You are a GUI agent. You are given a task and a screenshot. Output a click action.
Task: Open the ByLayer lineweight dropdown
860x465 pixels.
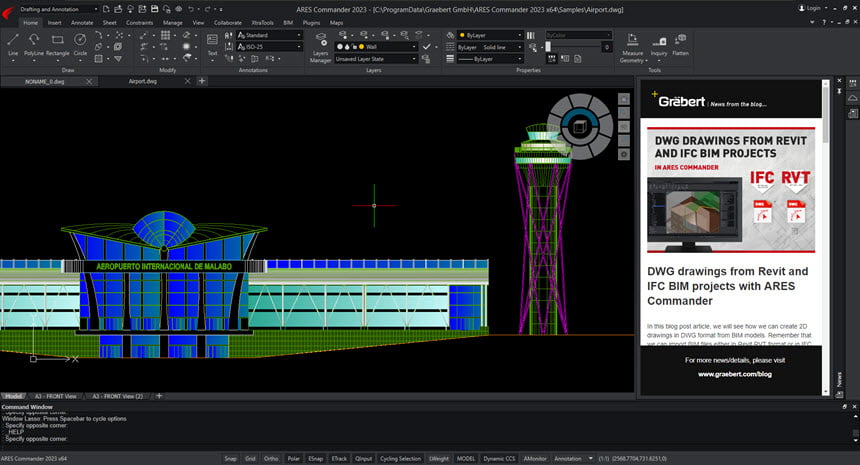[x=490, y=59]
